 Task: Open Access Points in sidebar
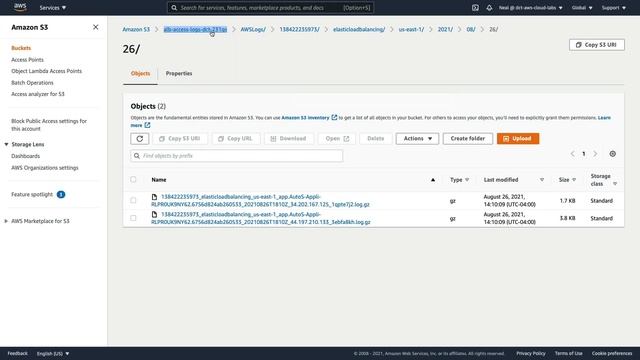tap(27, 60)
